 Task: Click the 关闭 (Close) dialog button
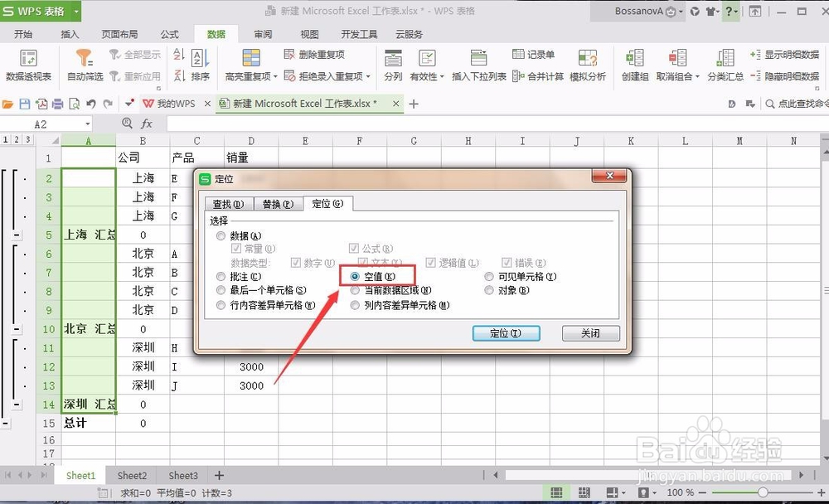pos(590,332)
